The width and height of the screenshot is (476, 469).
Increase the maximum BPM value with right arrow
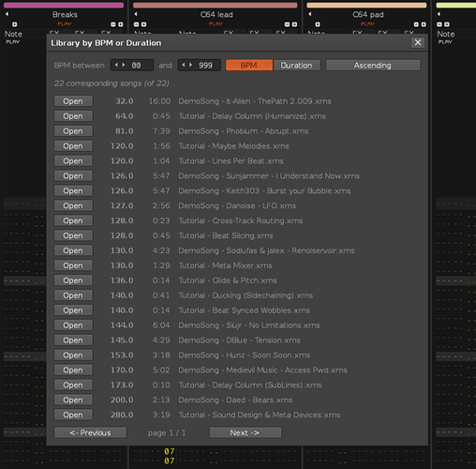coord(191,65)
